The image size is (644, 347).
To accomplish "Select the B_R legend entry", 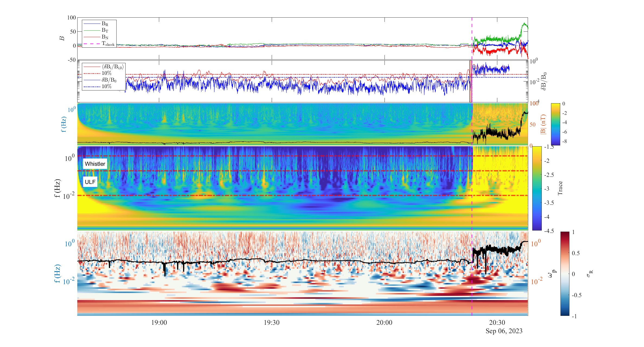I will [x=96, y=24].
